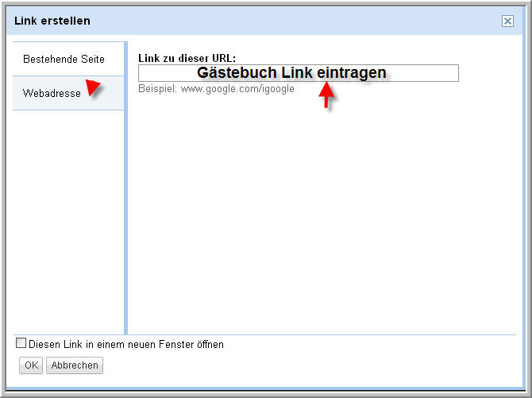The height and width of the screenshot is (398, 532).
Task: Switch to the Bestehende Seite tab
Action: 64,59
